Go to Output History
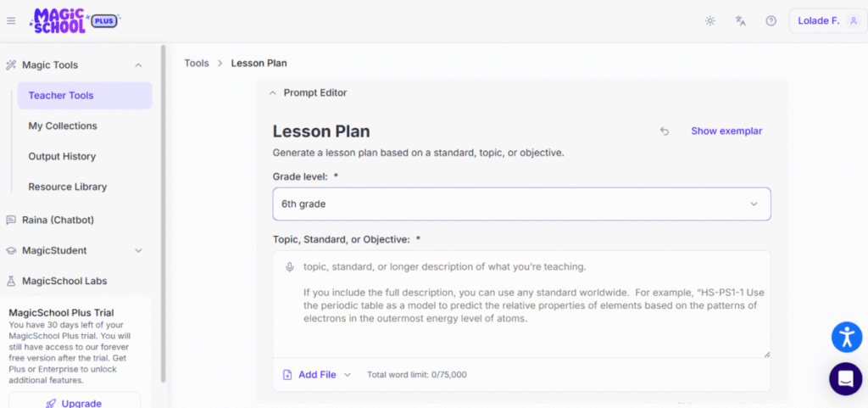868x408 pixels. (x=62, y=157)
